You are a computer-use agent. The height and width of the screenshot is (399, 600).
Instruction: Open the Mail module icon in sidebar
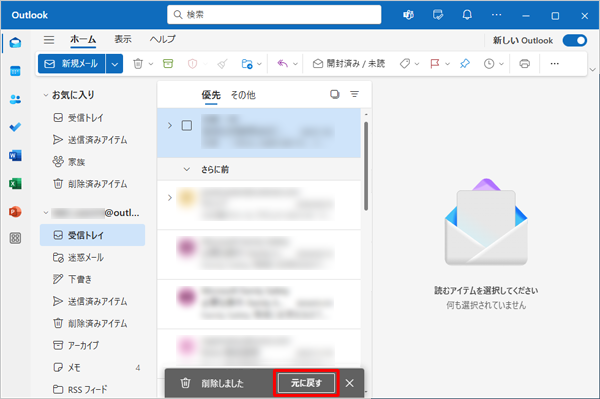(x=15, y=43)
